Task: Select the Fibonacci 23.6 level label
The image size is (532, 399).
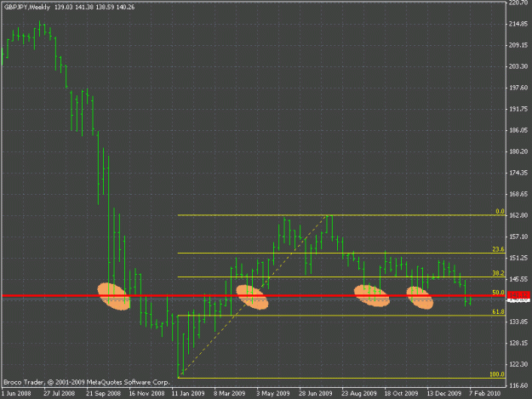Action: (499, 249)
